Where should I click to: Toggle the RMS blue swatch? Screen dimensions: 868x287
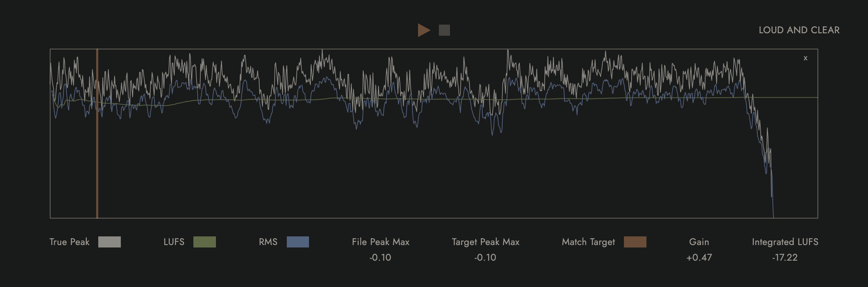click(x=298, y=242)
